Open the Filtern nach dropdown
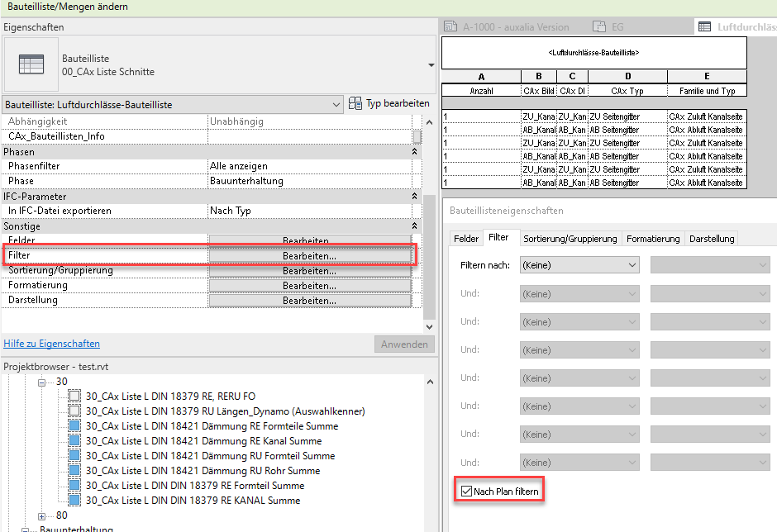The image size is (777, 532). coord(579,265)
